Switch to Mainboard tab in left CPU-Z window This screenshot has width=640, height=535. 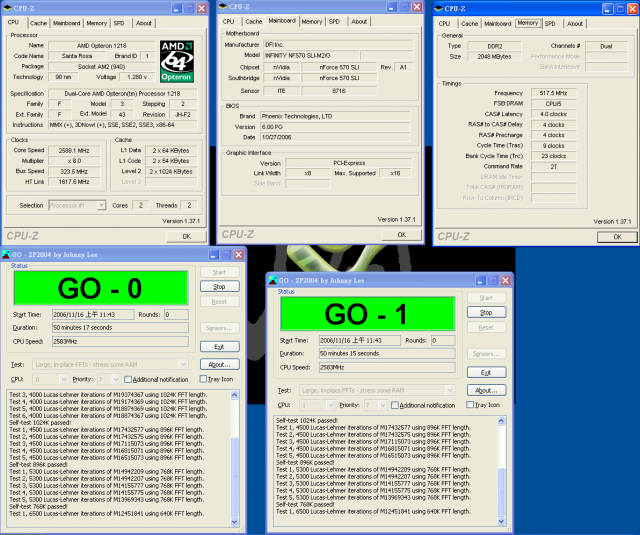(67, 23)
